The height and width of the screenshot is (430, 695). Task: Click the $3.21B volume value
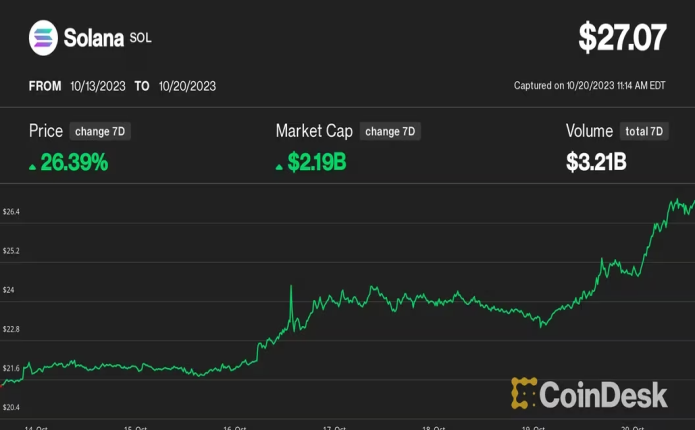(x=596, y=162)
